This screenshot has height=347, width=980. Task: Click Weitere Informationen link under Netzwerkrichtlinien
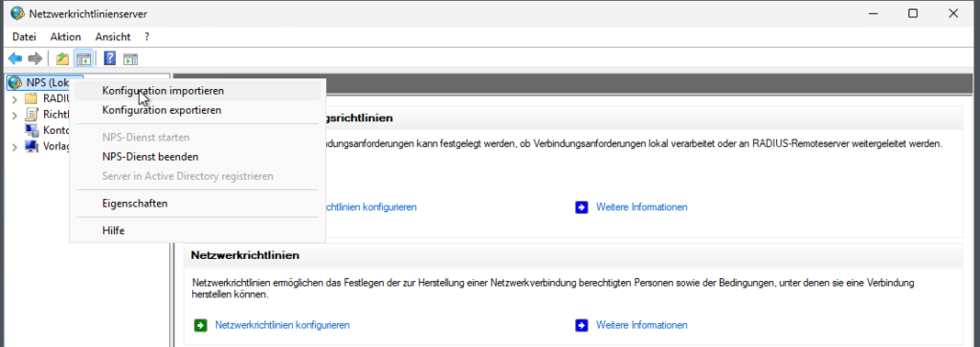pos(642,325)
